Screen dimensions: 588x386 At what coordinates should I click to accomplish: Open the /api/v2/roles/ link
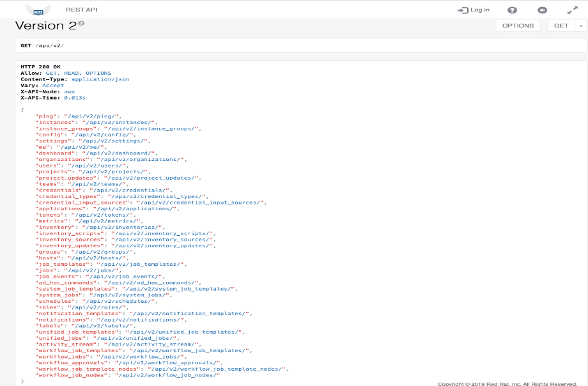tap(97, 307)
